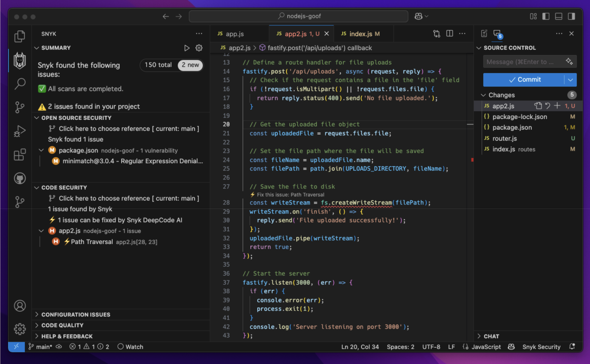The height and width of the screenshot is (364, 590).
Task: Open Snyk settings gear in Summary
Action: tap(199, 48)
